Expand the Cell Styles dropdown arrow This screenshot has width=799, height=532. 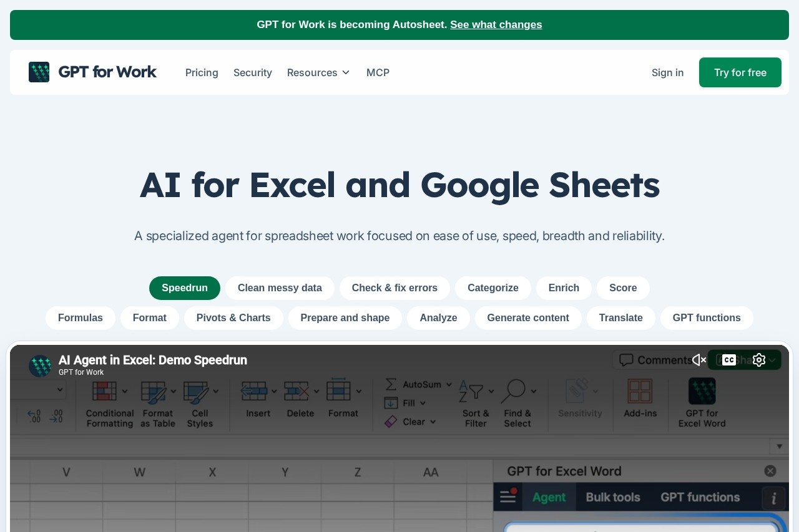216,392
